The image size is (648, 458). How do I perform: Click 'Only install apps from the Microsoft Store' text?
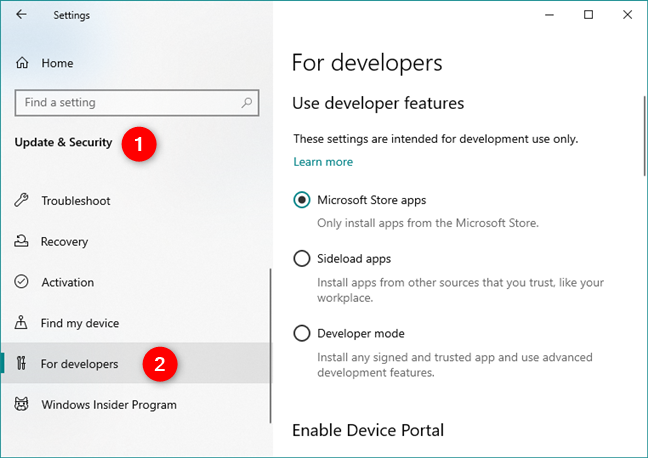coord(428,223)
